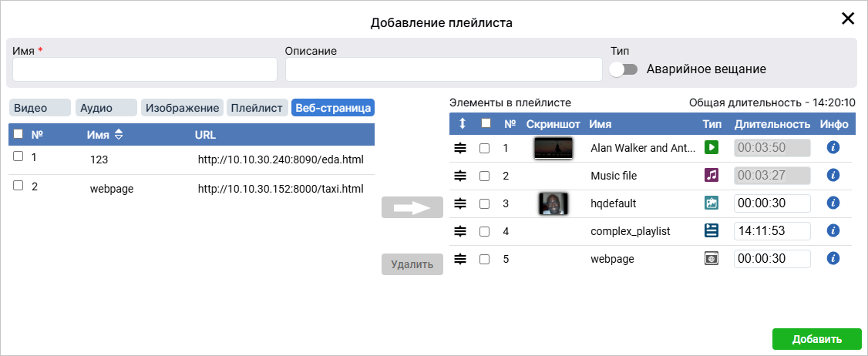Open info for Music file item
The image size is (868, 356).
(833, 175)
